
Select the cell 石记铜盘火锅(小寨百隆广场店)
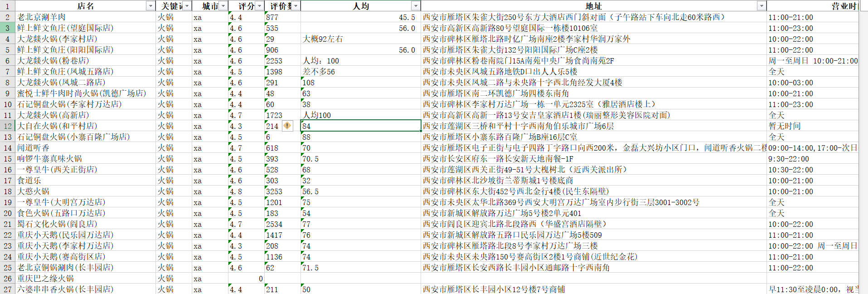coord(86,137)
